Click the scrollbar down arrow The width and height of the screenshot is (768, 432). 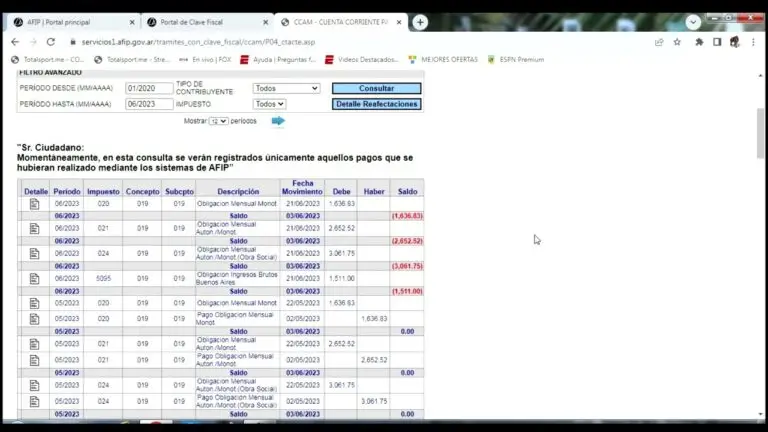[x=760, y=414]
